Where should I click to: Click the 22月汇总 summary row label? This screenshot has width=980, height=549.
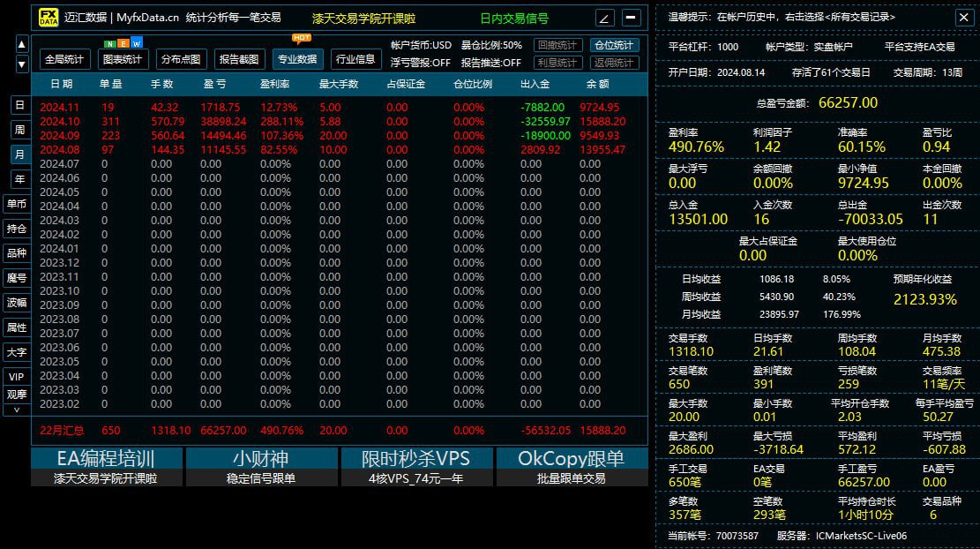click(x=62, y=431)
